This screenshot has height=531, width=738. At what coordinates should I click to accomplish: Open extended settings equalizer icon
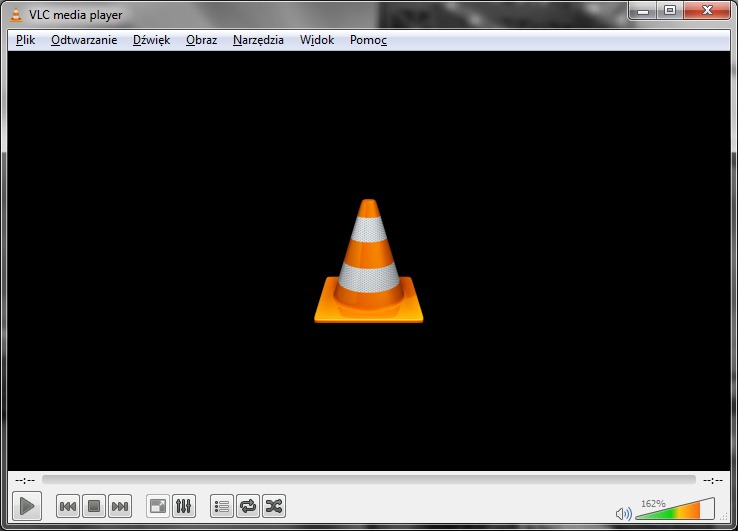(x=184, y=506)
